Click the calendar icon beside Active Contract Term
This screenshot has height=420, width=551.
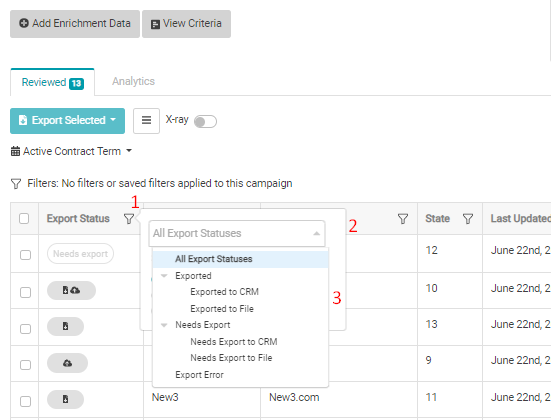click(x=15, y=151)
